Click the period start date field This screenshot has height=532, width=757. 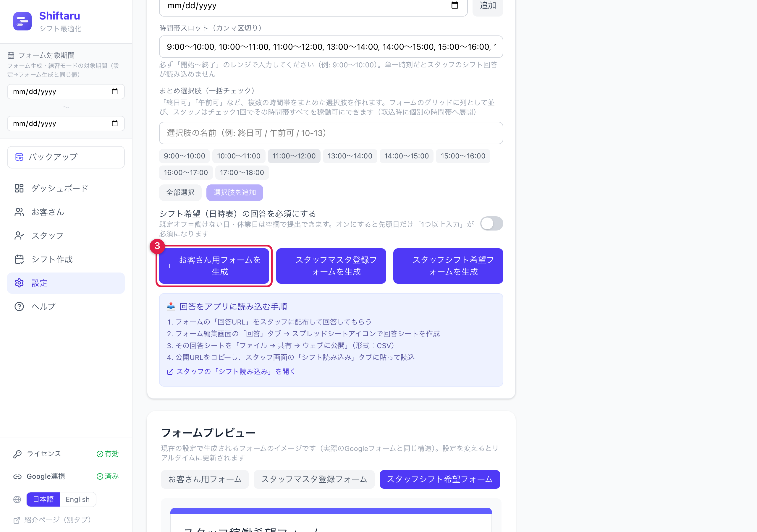[x=66, y=92]
